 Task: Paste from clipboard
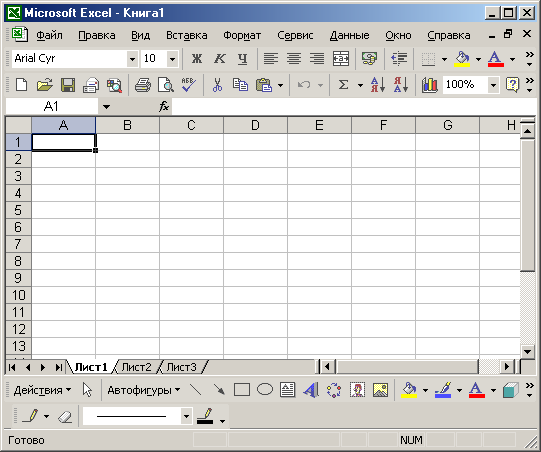pos(264,85)
